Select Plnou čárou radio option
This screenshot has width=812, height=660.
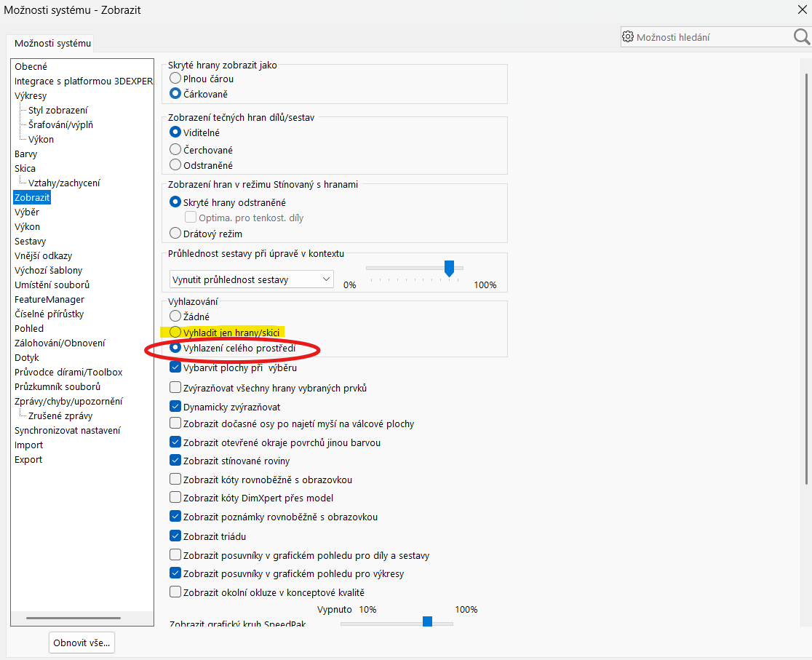(x=175, y=78)
